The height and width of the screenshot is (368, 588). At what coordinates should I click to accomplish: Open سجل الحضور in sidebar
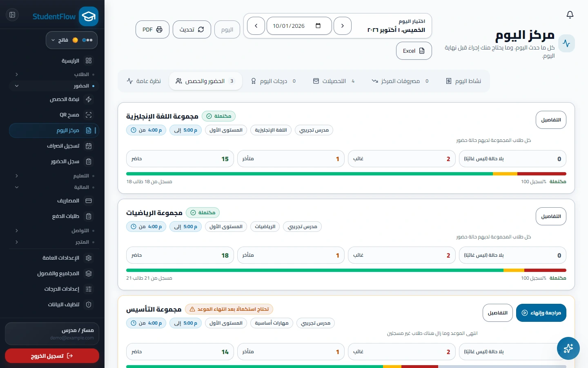54,162
